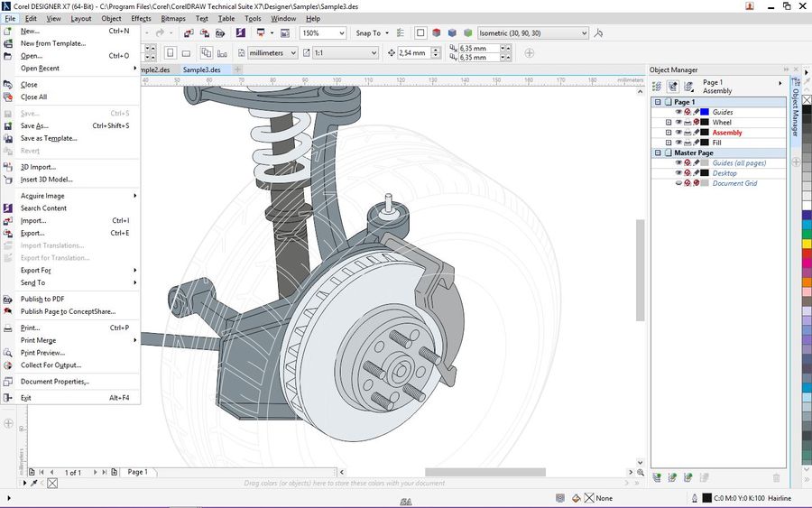
Task: Click the Layer Manager View icon
Action: click(688, 87)
